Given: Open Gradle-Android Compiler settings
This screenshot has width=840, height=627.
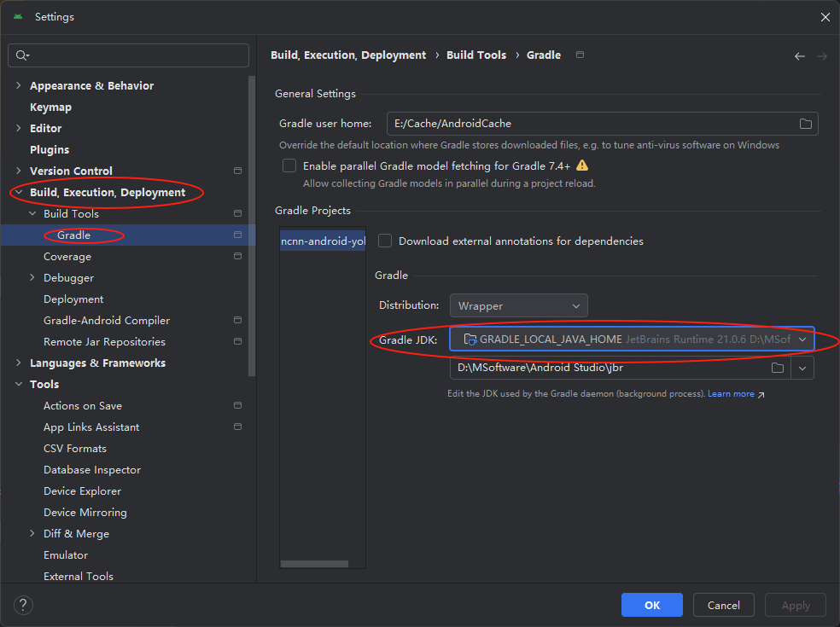Looking at the screenshot, I should [107, 320].
